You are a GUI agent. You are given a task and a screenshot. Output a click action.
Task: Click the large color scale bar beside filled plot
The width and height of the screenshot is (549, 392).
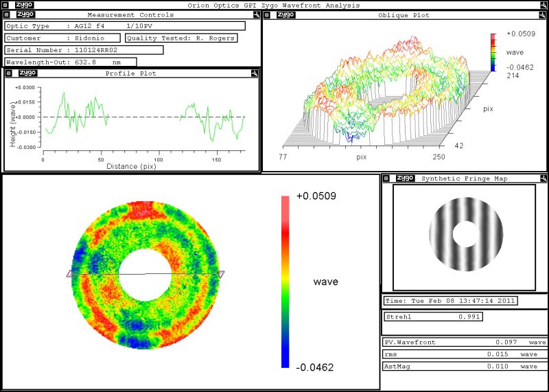285,281
